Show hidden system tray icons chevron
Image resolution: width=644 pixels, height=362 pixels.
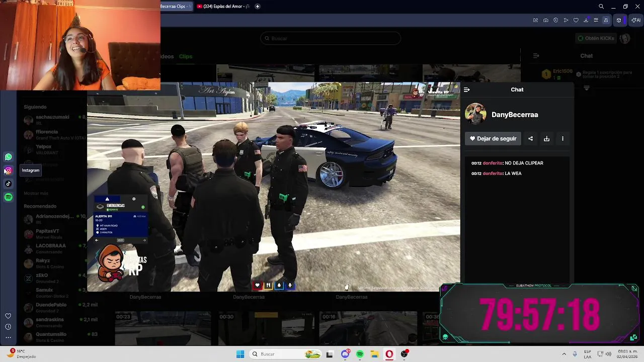click(x=564, y=354)
